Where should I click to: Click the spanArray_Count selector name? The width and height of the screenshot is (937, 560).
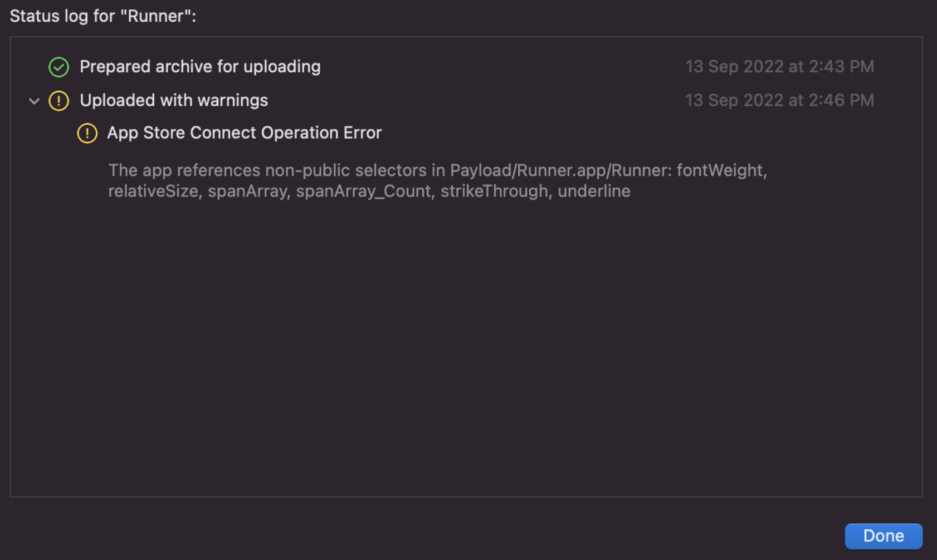click(363, 191)
